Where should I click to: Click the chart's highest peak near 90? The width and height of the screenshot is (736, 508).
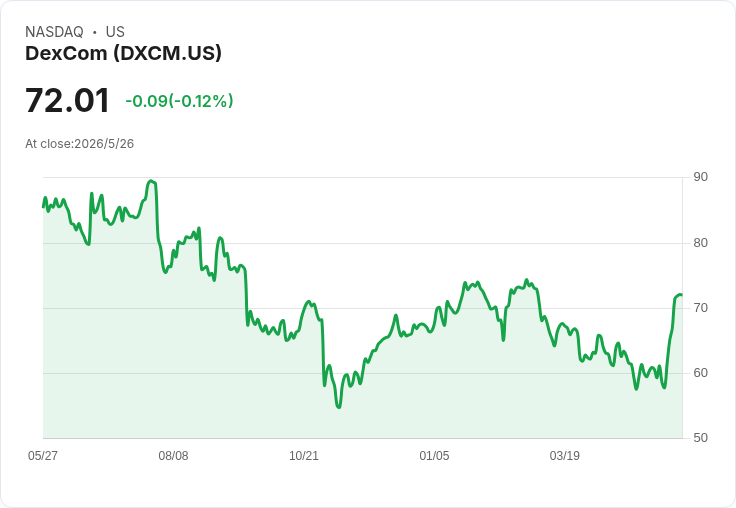151,181
